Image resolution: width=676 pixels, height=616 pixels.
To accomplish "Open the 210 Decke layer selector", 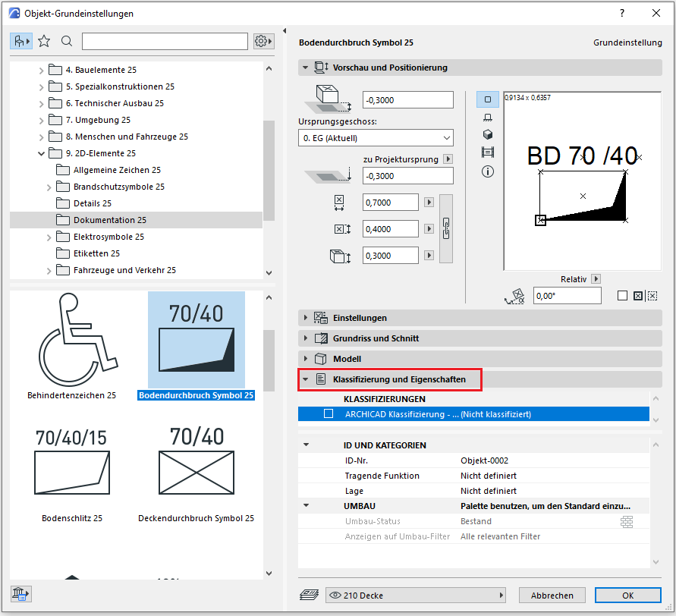I will click(416, 595).
